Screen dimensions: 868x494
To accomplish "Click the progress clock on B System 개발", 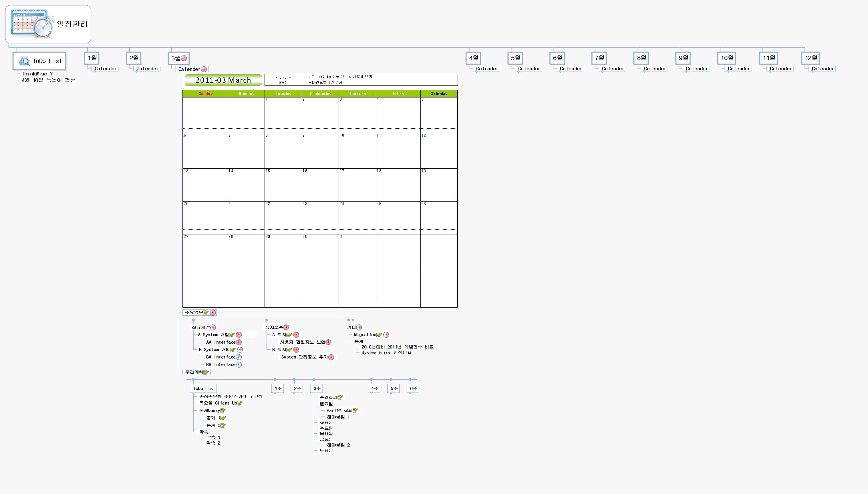I will point(240,350).
